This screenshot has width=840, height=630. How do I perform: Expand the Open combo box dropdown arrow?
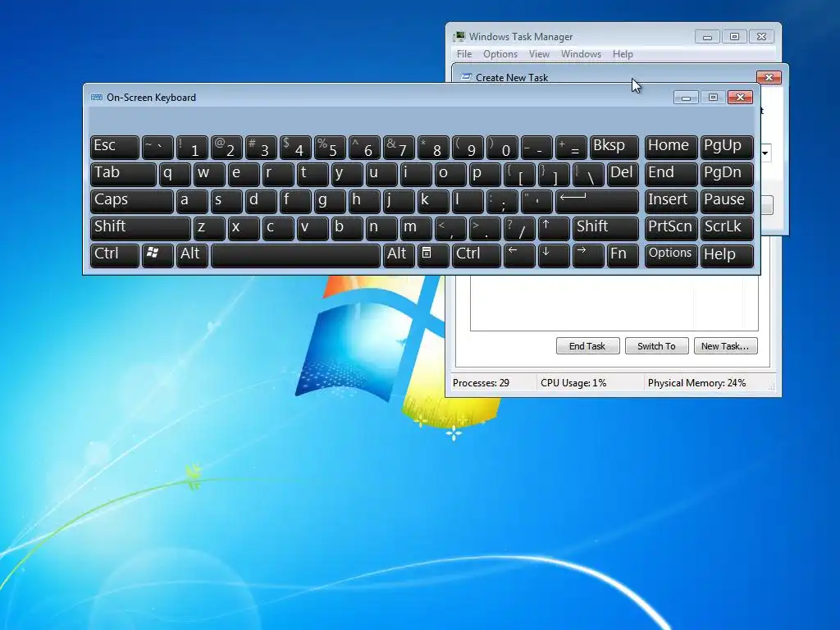[x=765, y=153]
